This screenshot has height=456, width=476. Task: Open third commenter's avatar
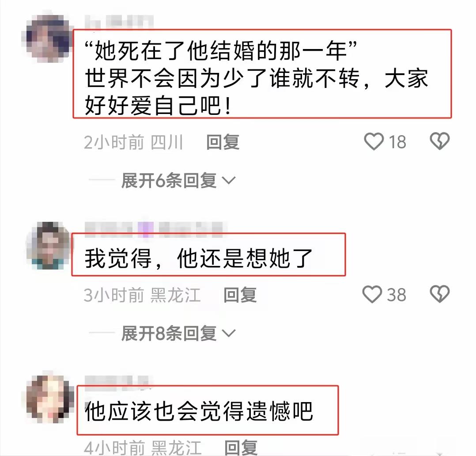49,399
